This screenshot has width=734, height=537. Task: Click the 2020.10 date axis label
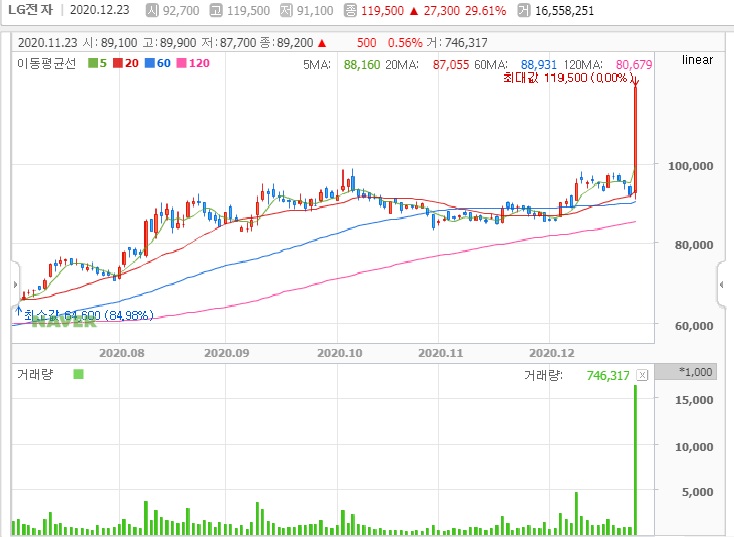point(340,353)
